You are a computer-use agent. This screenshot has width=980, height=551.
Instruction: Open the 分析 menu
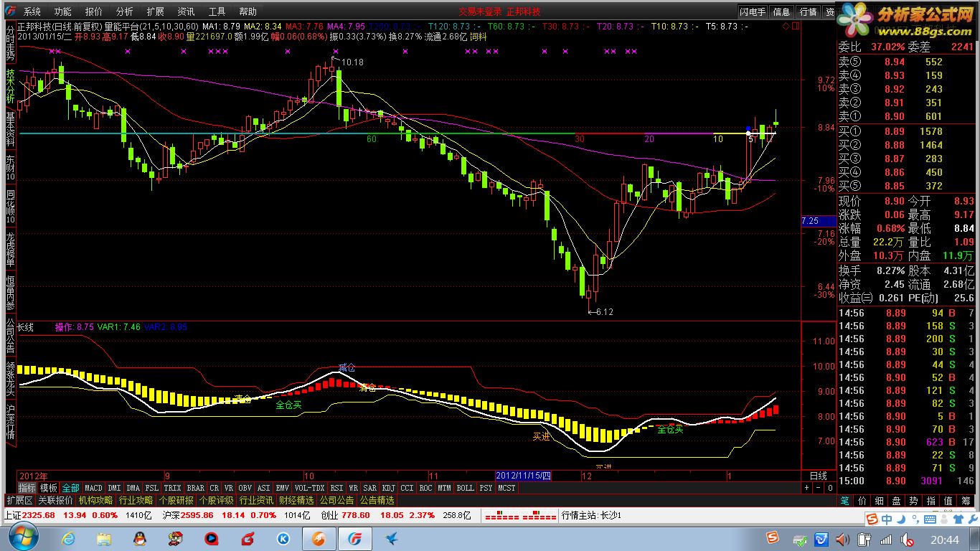125,11
